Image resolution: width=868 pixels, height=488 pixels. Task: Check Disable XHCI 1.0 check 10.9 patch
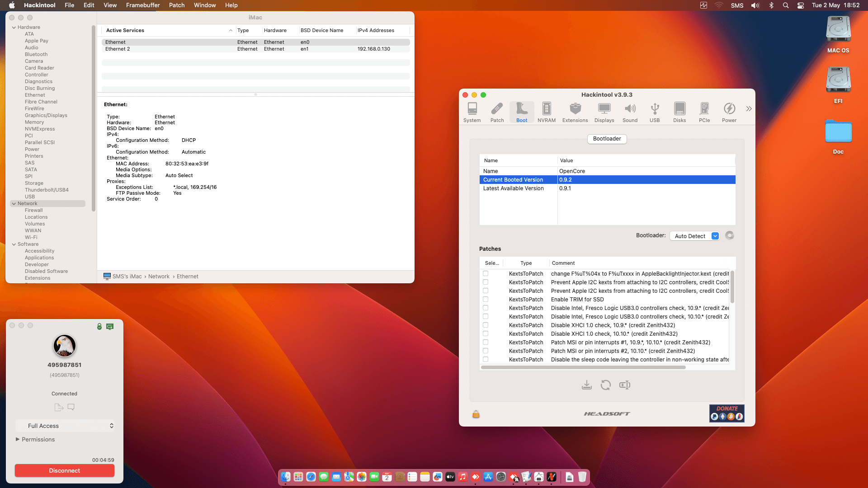pyautogui.click(x=486, y=325)
